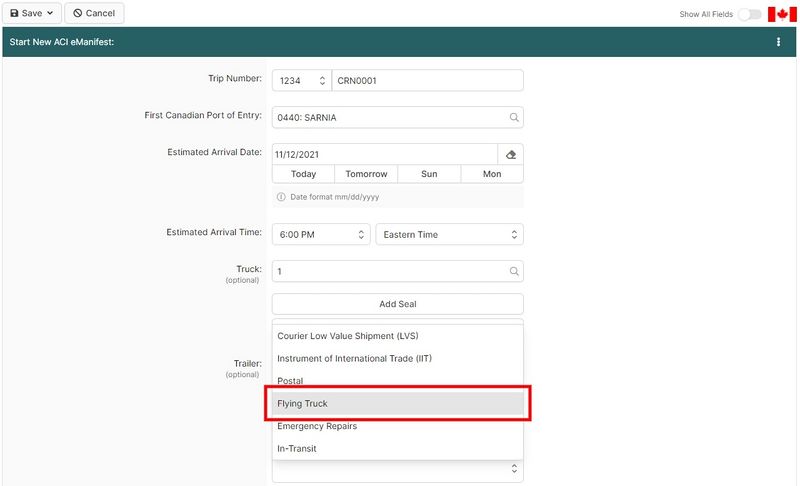Select Flying Truck from the list
The image size is (800, 486).
point(397,403)
